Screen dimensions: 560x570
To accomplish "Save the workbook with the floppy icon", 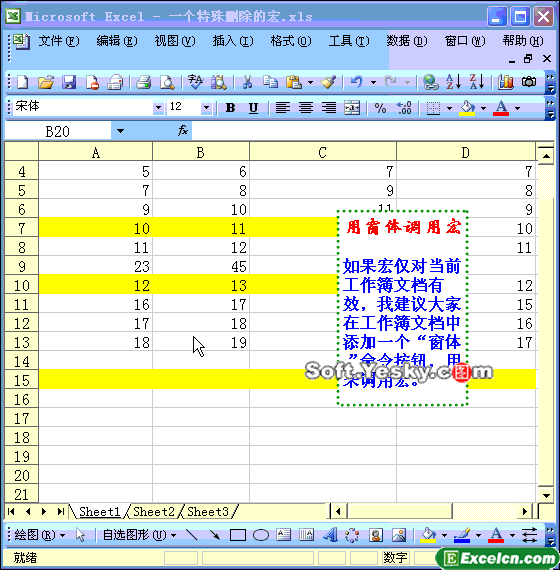I will (69, 82).
